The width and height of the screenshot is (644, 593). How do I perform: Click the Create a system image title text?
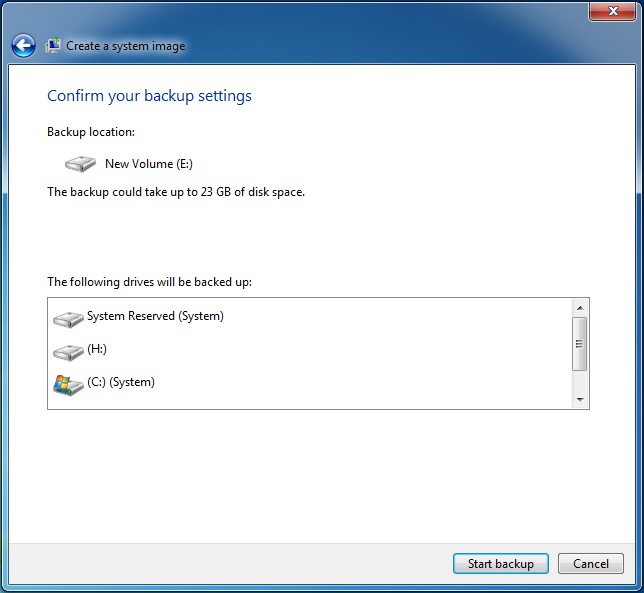126,46
